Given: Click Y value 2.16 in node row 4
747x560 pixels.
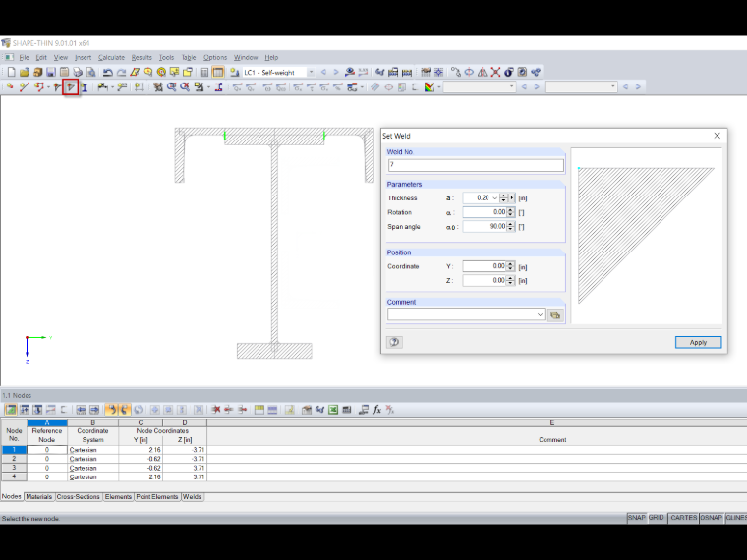Looking at the screenshot, I should point(141,476).
